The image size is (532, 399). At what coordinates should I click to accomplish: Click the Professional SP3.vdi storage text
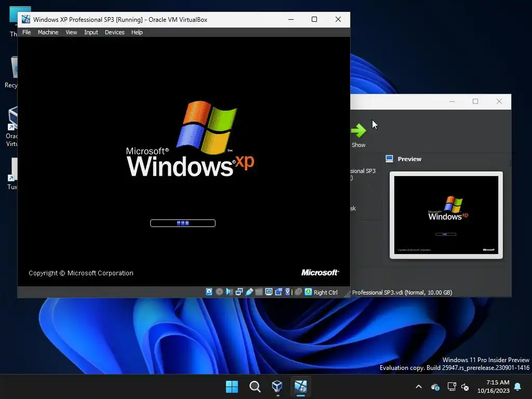coord(402,292)
